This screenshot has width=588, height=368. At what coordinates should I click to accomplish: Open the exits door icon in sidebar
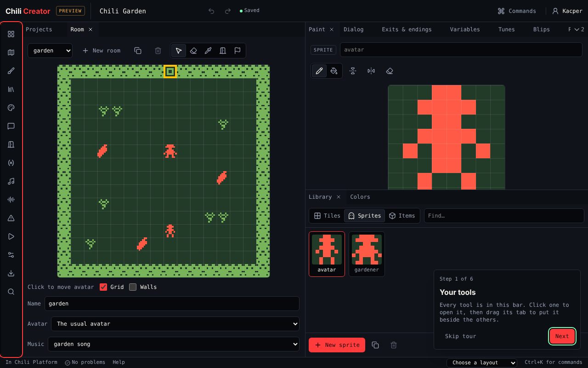11,144
